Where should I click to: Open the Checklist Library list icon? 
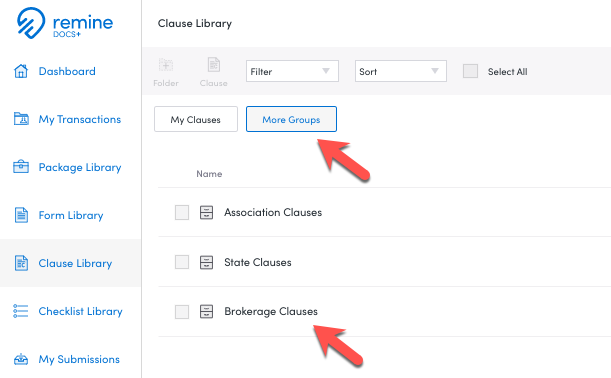coord(21,311)
